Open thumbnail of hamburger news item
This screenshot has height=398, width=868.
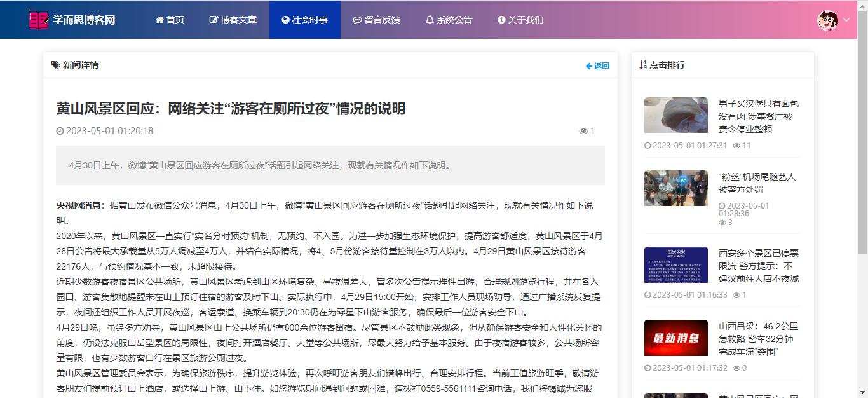(x=675, y=115)
